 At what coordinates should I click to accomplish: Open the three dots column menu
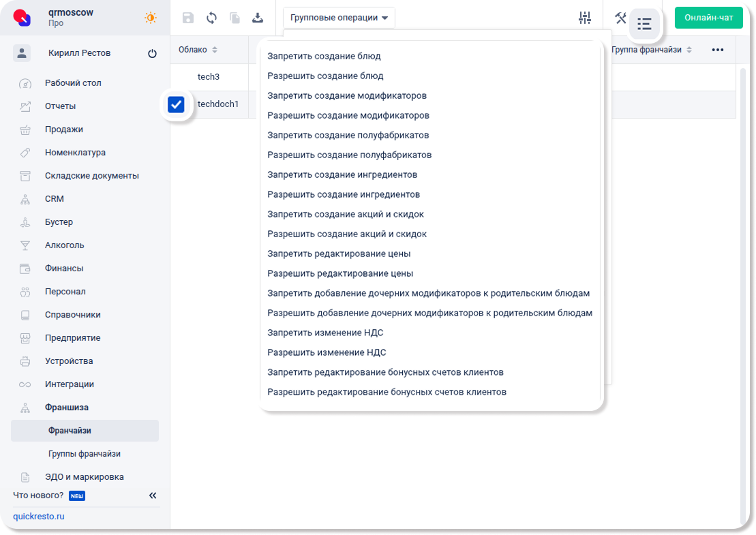pos(717,50)
